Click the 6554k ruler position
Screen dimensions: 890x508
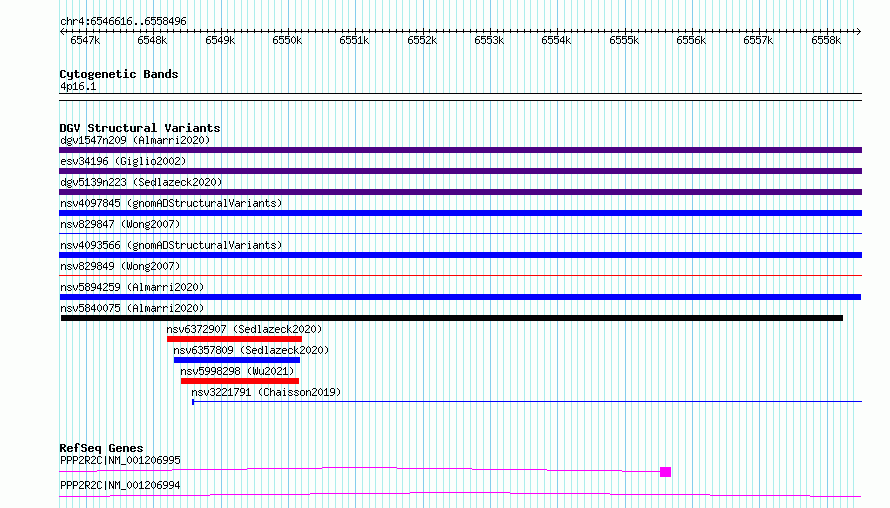[556, 40]
